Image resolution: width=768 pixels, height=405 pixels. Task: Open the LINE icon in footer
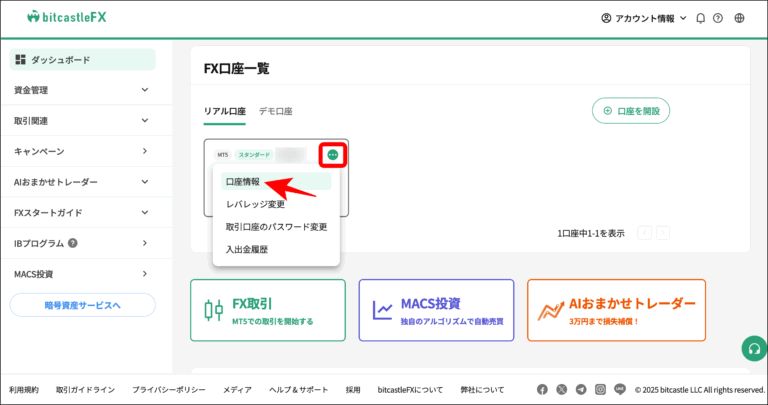point(620,390)
